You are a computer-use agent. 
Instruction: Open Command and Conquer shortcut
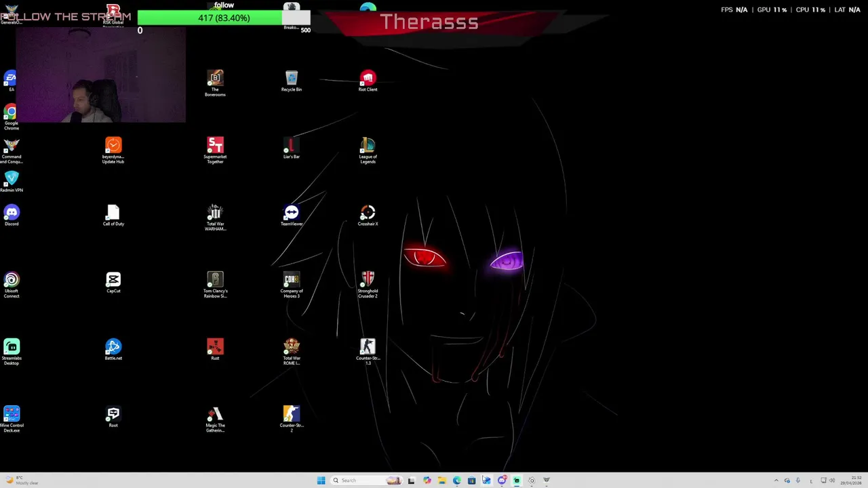(11, 152)
